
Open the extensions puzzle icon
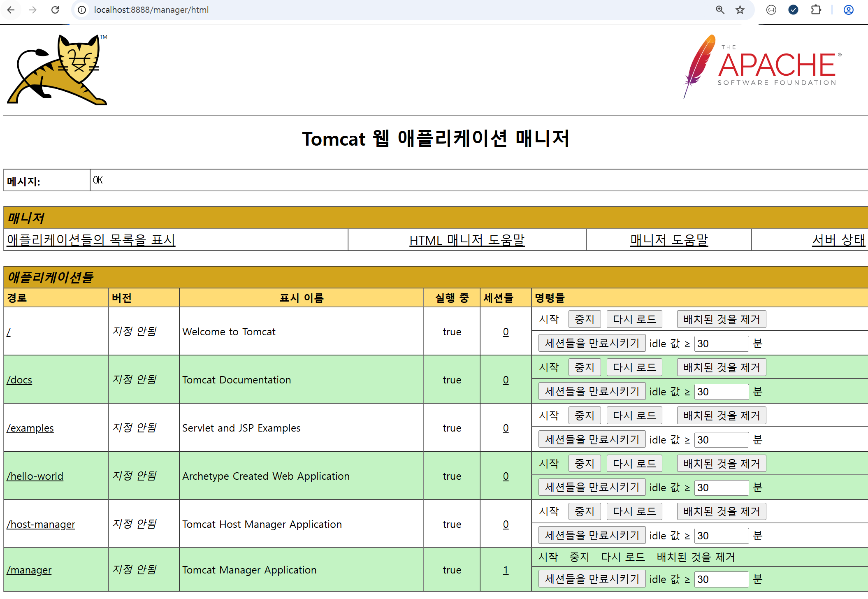point(816,10)
